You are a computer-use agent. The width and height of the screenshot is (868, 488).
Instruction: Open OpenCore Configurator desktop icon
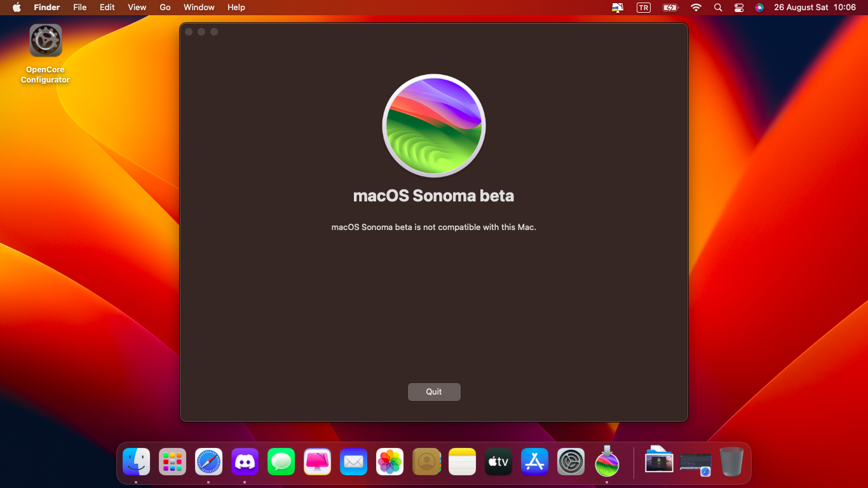coord(45,41)
